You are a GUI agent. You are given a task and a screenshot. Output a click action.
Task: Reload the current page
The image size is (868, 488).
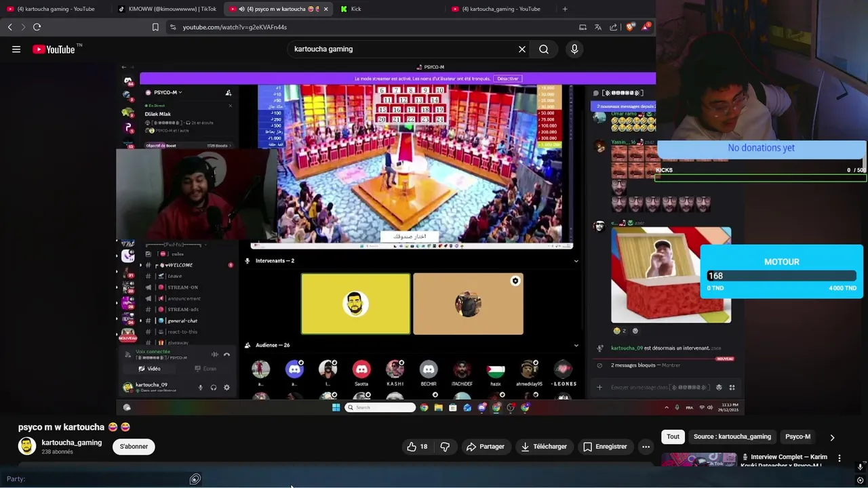37,27
